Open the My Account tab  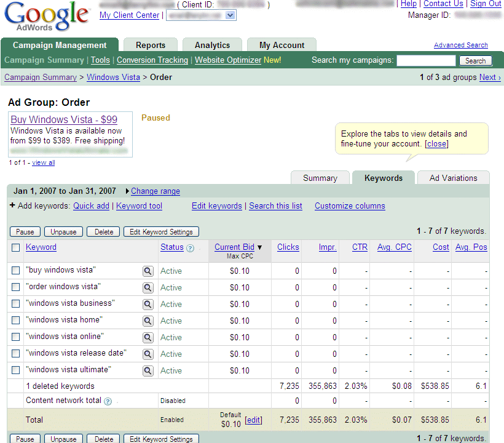282,45
